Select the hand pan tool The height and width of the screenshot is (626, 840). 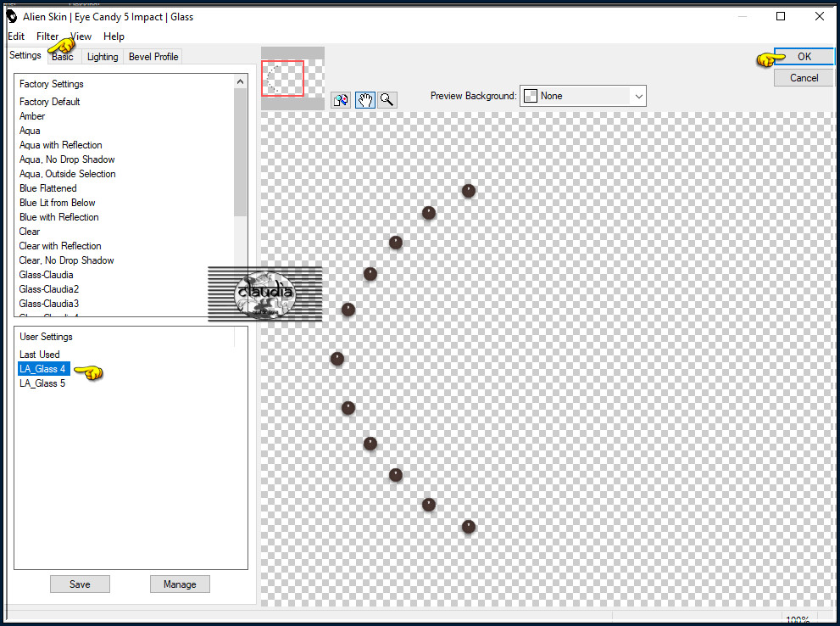tap(364, 100)
